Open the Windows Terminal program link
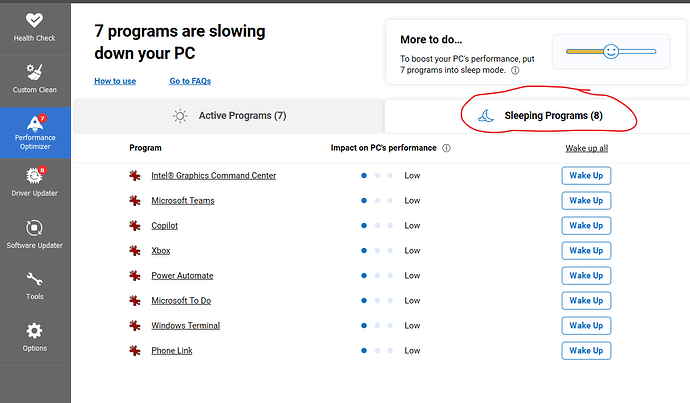Screen dimensions: 690x403 pyautogui.click(x=186, y=326)
